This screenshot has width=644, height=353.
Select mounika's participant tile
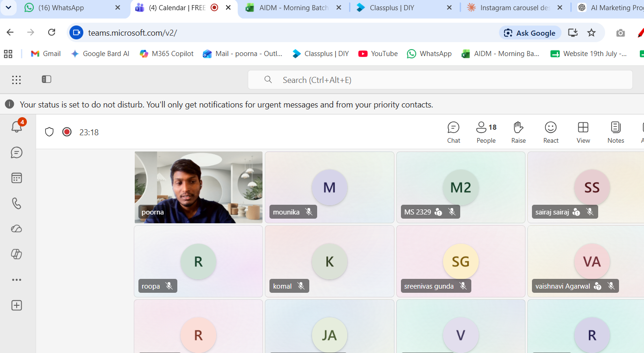coord(329,187)
